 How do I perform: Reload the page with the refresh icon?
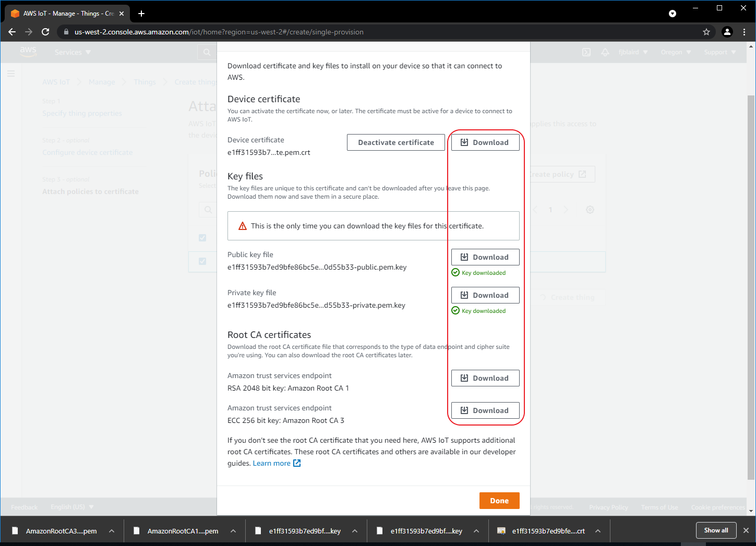pos(45,32)
